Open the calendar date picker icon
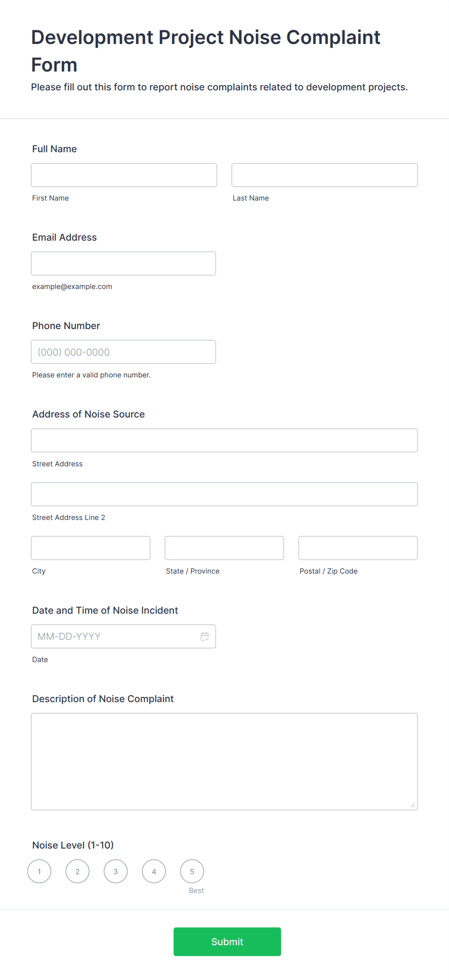 pos(205,636)
